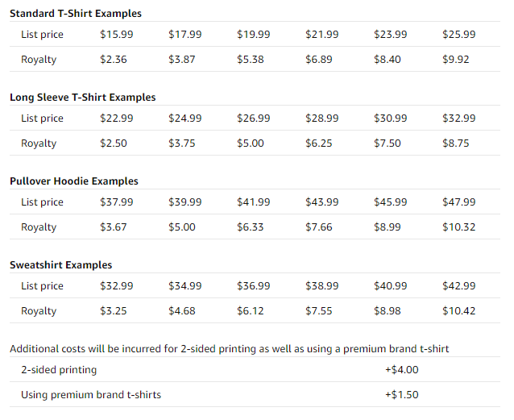
Task: Click the $10.42 sweatshirt royalty
Action: pyautogui.click(x=459, y=310)
